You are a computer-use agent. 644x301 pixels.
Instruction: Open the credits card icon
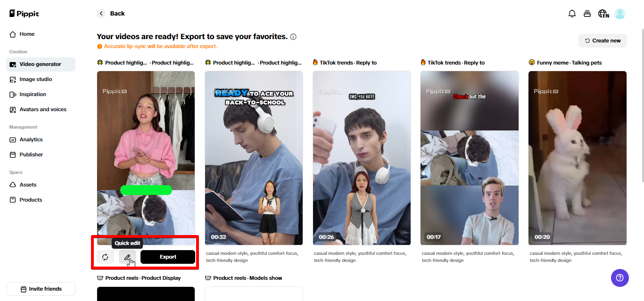pyautogui.click(x=587, y=14)
